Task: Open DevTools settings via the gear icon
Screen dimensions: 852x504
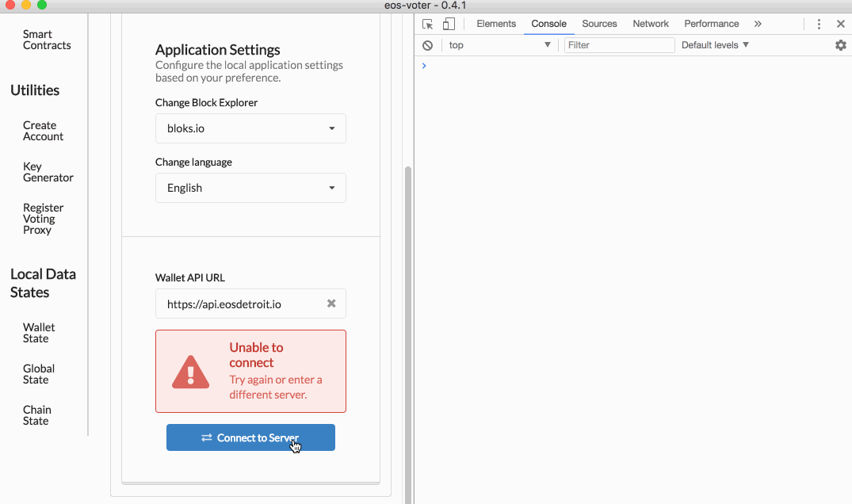Action: click(840, 45)
